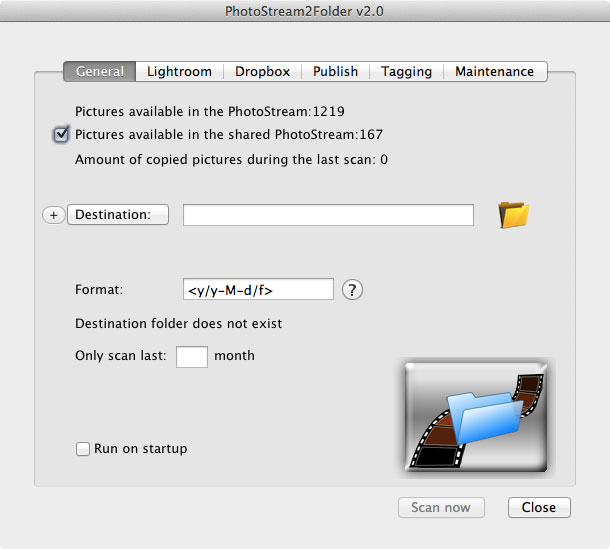The image size is (610, 549).
Task: Open the format help question mark
Action: [352, 290]
